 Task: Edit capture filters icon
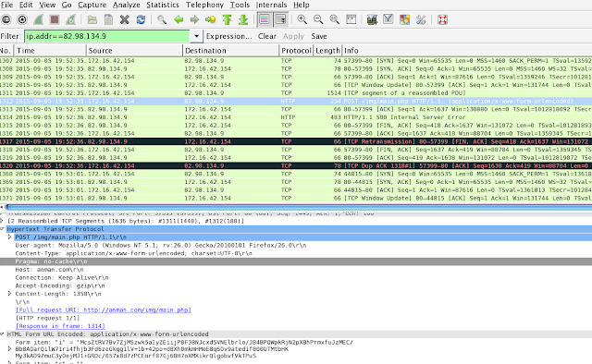click(x=372, y=19)
